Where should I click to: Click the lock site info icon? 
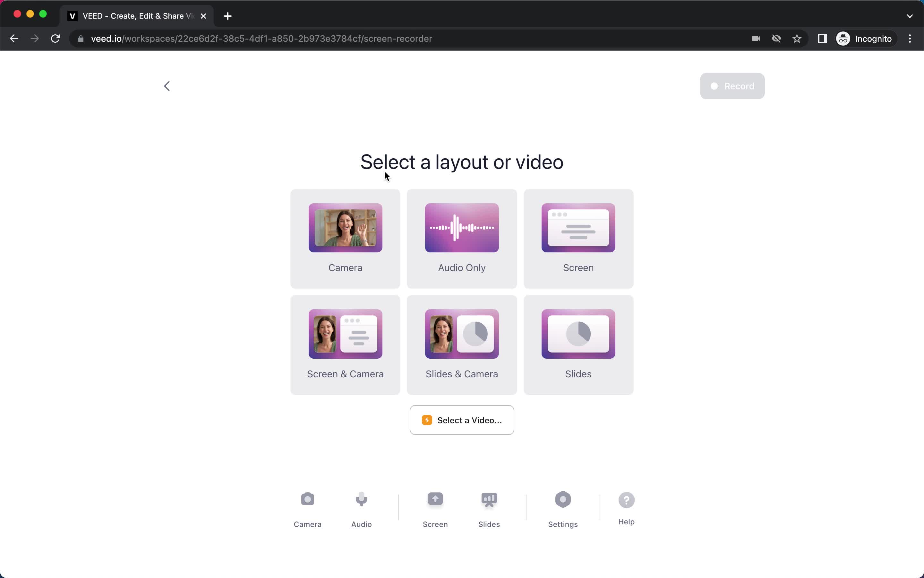(x=81, y=39)
